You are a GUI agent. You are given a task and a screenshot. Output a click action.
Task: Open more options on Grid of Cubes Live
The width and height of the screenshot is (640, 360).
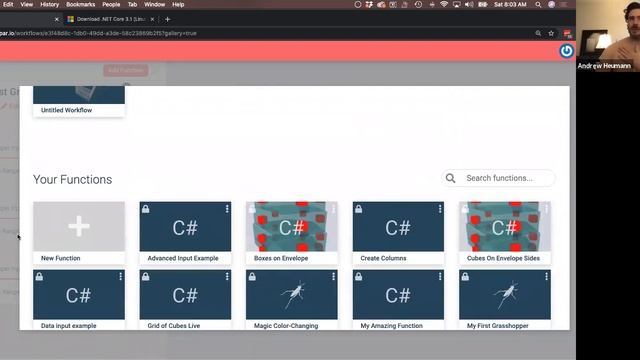227,277
